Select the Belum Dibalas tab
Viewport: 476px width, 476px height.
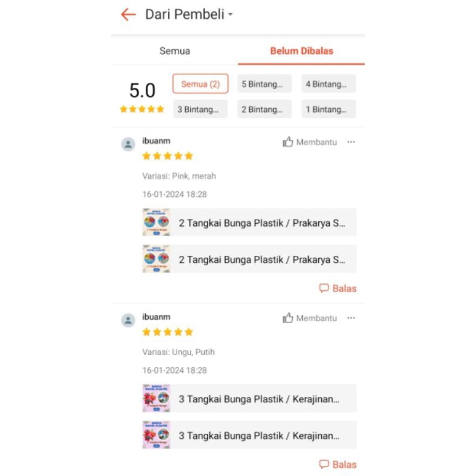pos(301,51)
